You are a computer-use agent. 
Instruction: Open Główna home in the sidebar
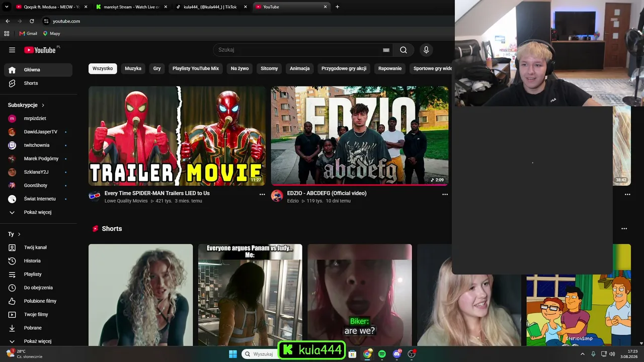click(38, 70)
